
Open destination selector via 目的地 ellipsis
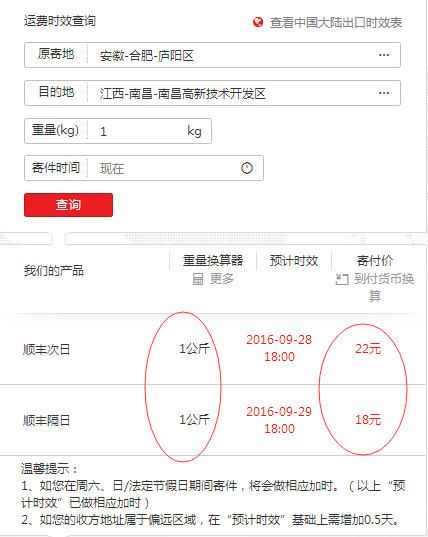pyautogui.click(x=384, y=93)
